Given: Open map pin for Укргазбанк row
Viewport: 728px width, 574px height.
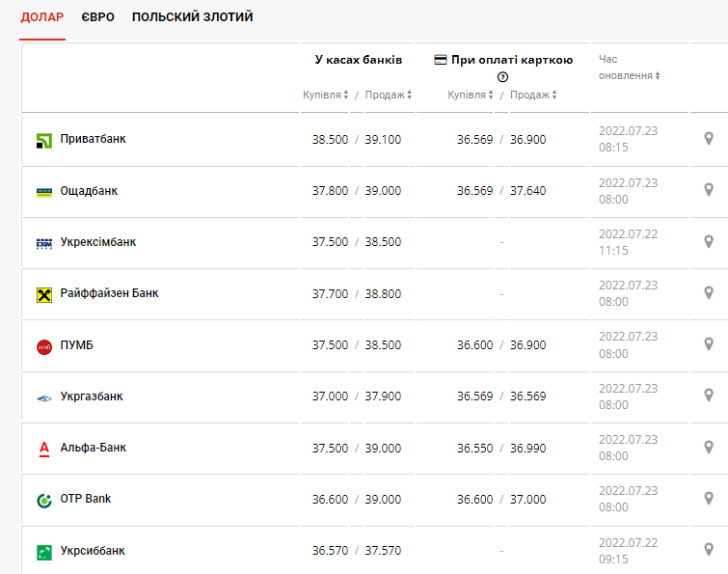Looking at the screenshot, I should tap(709, 396).
